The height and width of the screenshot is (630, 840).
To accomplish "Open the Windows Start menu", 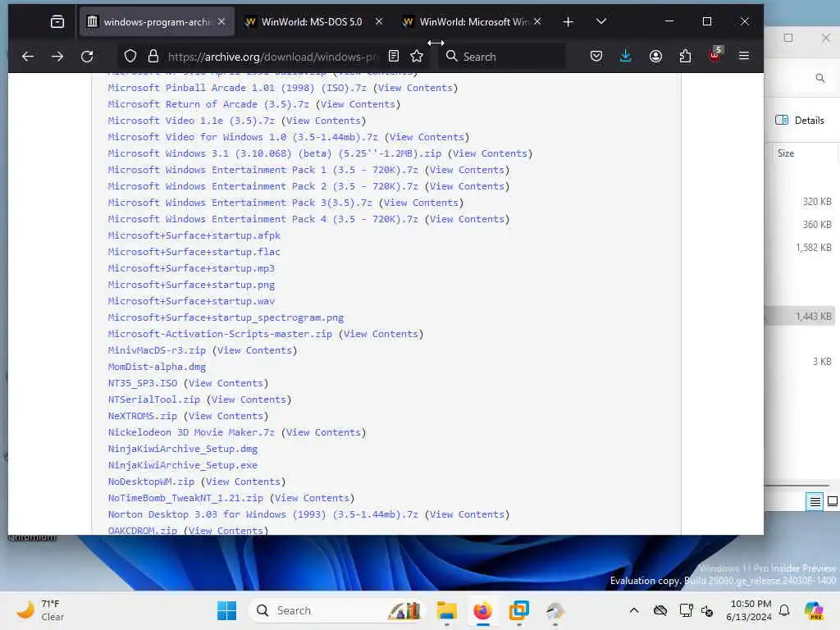I will (x=226, y=610).
